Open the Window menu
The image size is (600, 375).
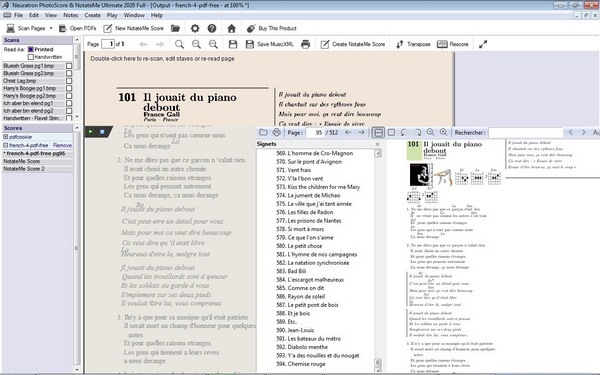[134, 15]
